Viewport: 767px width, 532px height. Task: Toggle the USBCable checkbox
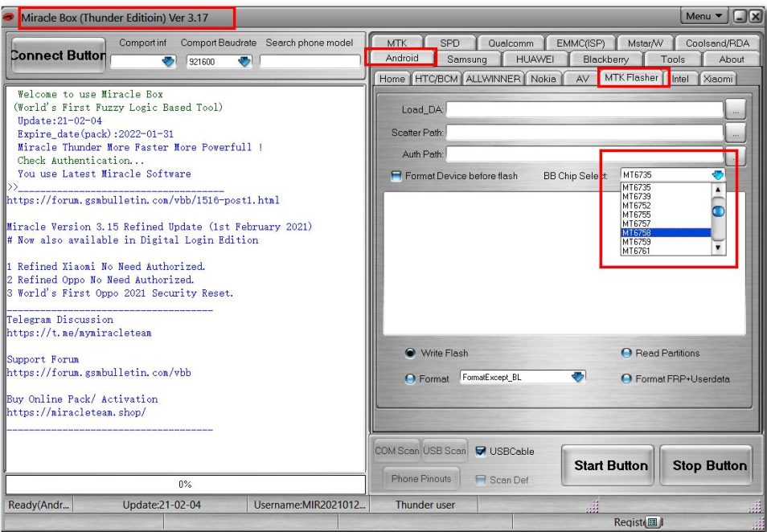[x=480, y=452]
